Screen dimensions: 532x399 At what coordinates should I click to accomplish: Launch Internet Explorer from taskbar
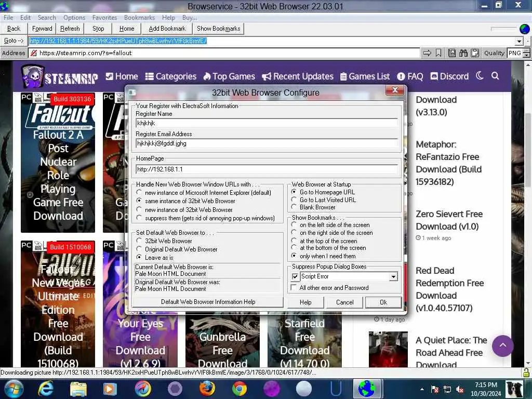(x=46, y=389)
